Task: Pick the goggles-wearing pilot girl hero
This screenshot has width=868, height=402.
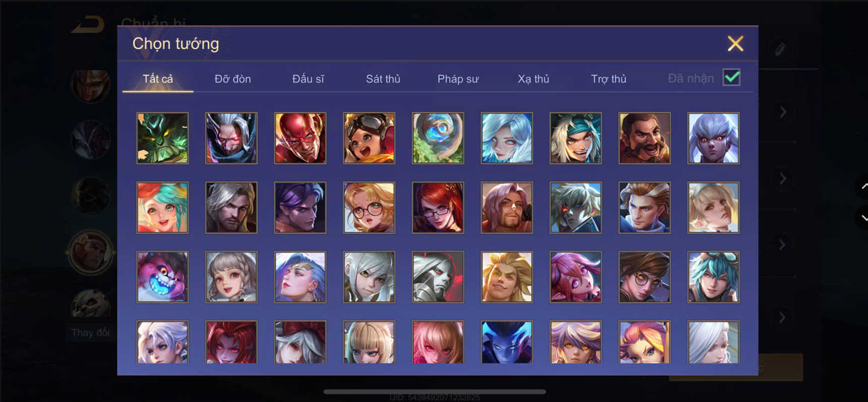Action: (369, 138)
